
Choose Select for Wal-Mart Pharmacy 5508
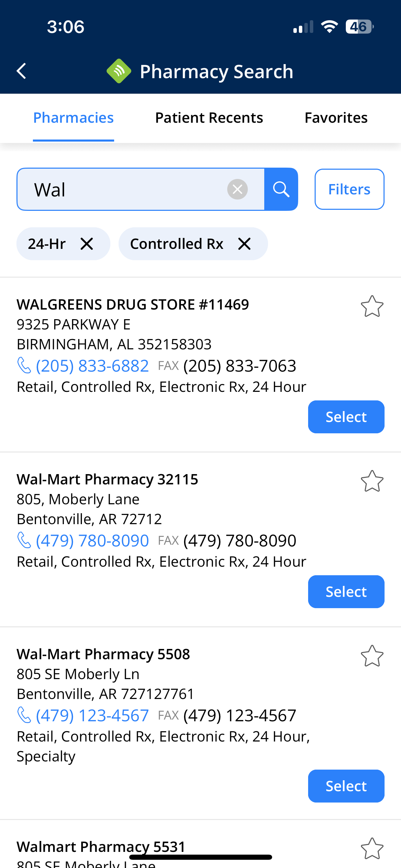[x=346, y=786]
